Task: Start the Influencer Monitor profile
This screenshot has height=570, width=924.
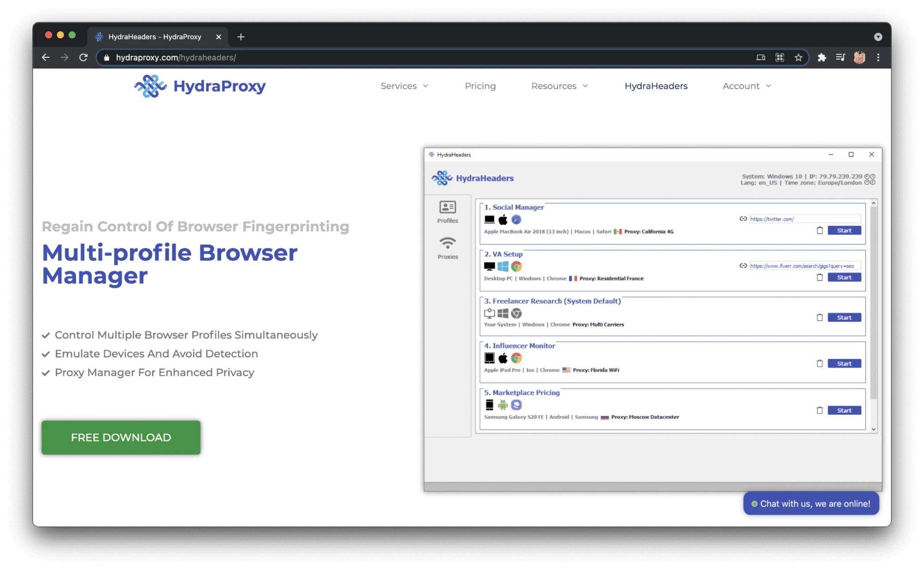Action: click(844, 364)
